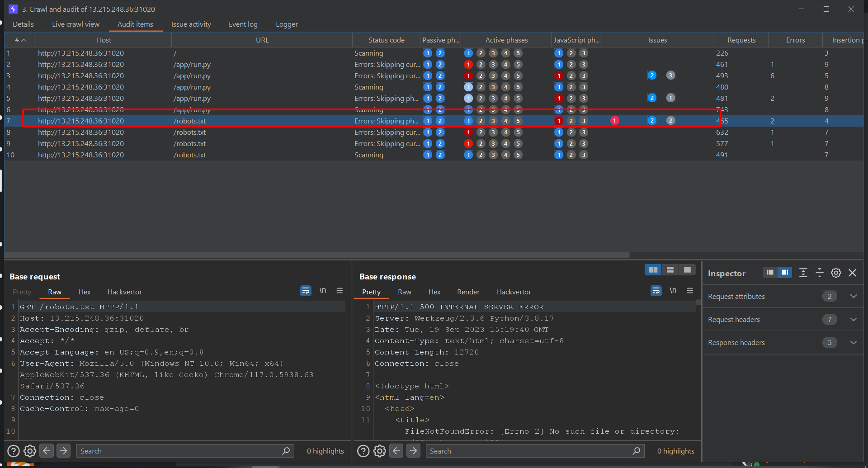Switch Base response to single-pane layout toggle
Image resolution: width=868 pixels, height=468 pixels.
687,269
